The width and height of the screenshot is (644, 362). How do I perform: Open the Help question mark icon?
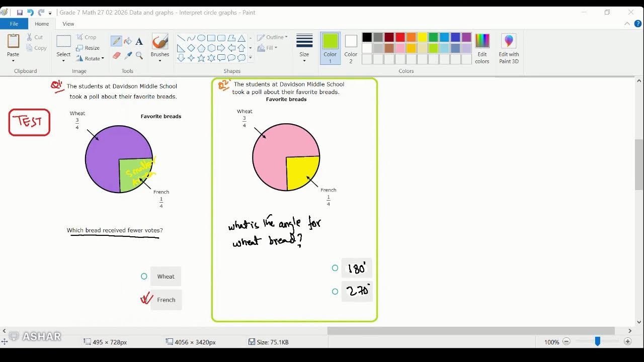point(638,24)
